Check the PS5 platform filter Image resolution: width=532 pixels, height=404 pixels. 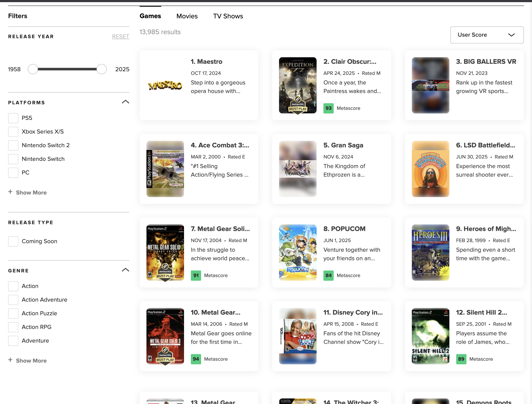pyautogui.click(x=13, y=118)
